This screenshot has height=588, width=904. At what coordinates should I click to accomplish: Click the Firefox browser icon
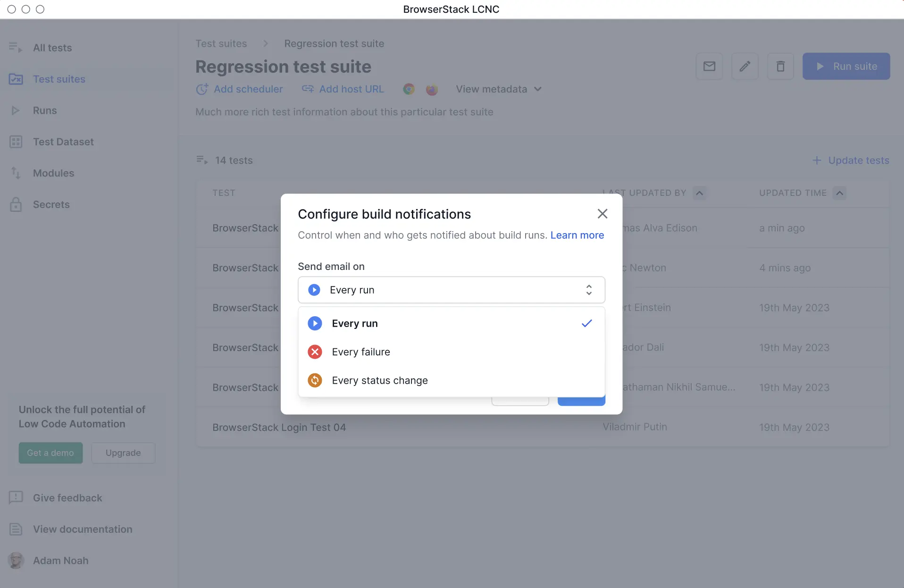pos(432,89)
